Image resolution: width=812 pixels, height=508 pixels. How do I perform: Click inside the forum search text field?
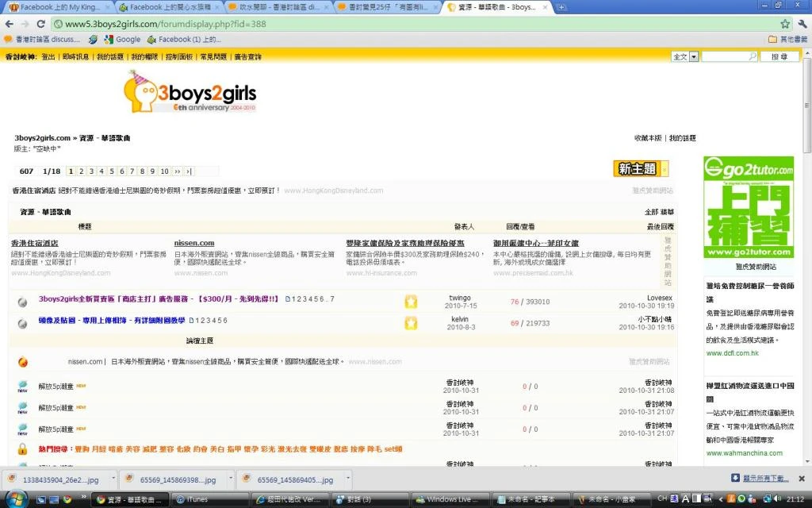coord(725,56)
